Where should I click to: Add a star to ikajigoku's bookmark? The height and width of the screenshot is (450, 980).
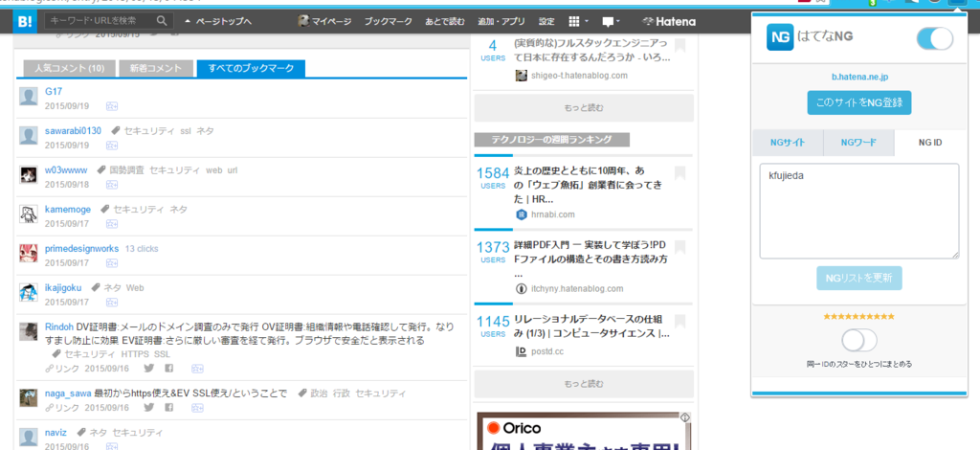point(112,303)
